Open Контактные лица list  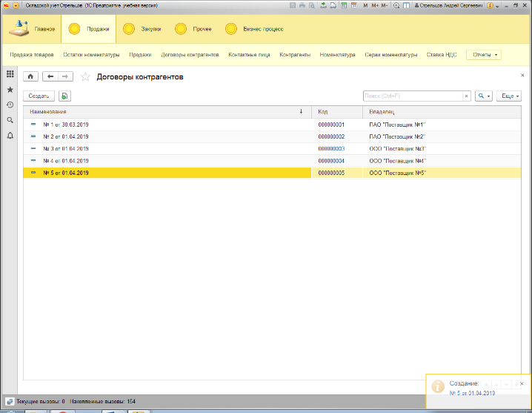pyautogui.click(x=249, y=55)
